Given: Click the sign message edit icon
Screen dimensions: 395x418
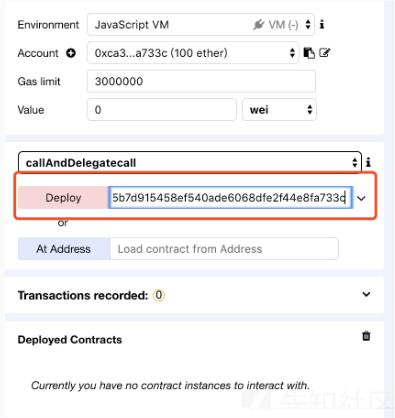Looking at the screenshot, I should click(x=324, y=53).
